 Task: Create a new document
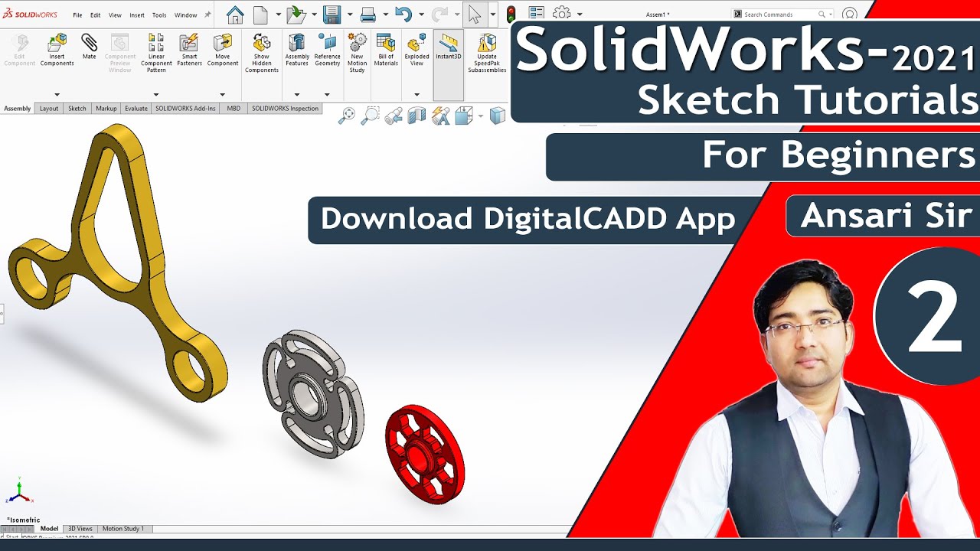261,15
